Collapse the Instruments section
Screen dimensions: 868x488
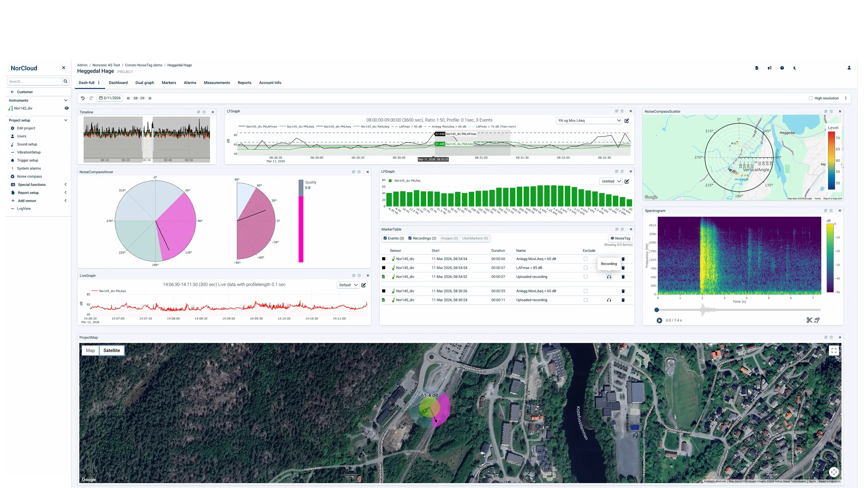pos(66,100)
